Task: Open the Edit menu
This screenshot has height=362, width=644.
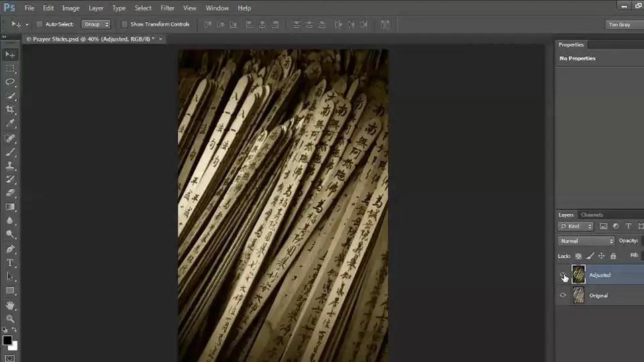Action: click(48, 8)
